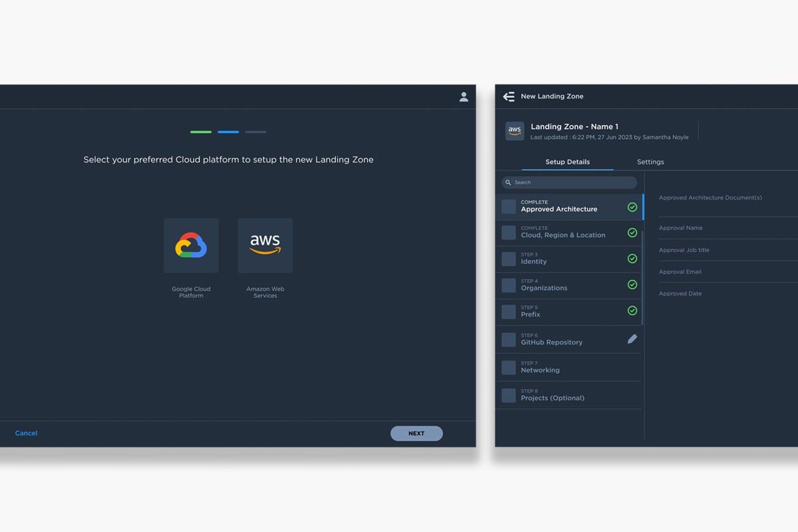Switch to the Settings tab
The image size is (798, 532).
tap(650, 162)
